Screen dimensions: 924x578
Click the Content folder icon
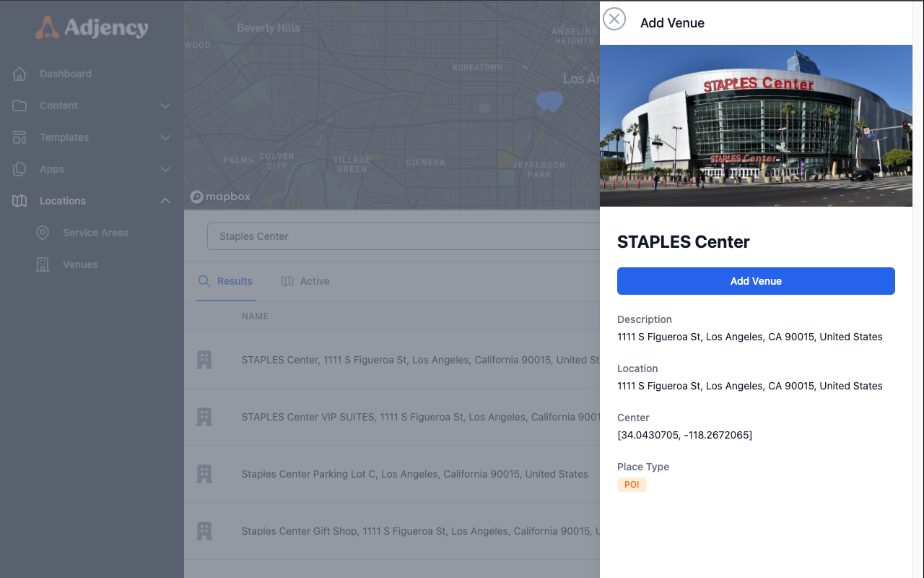[x=19, y=105]
